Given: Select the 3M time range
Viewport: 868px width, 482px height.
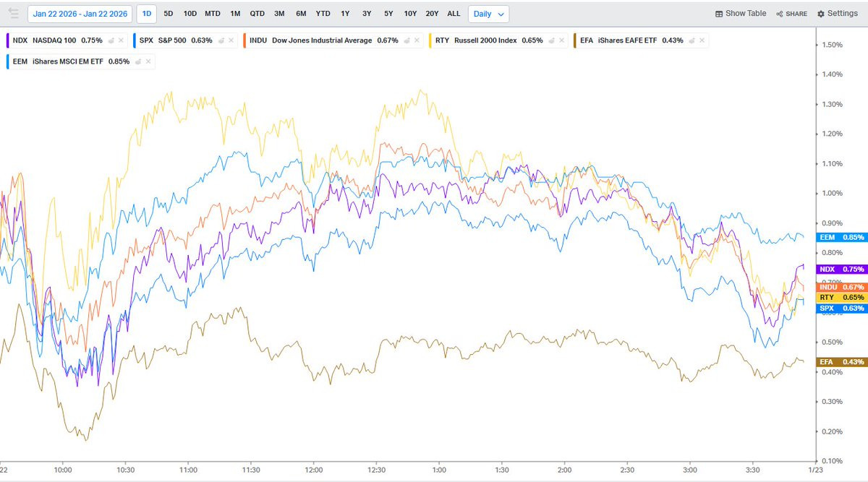Looking at the screenshot, I should click(279, 14).
